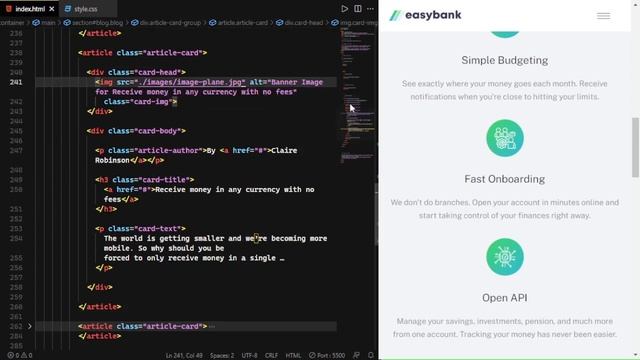Expand the folded article at line 262
640x360 pixels.
(29, 326)
